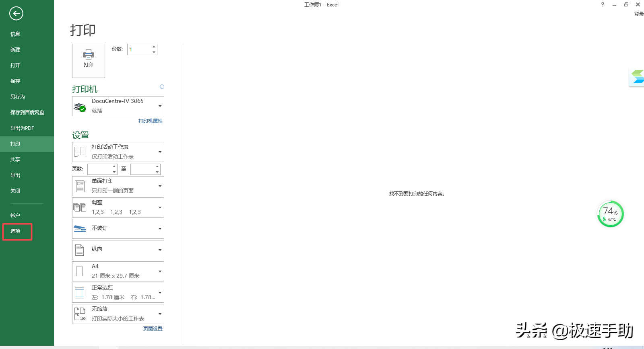Decrease the 份数 copies count
The width and height of the screenshot is (644, 349).
(154, 52)
